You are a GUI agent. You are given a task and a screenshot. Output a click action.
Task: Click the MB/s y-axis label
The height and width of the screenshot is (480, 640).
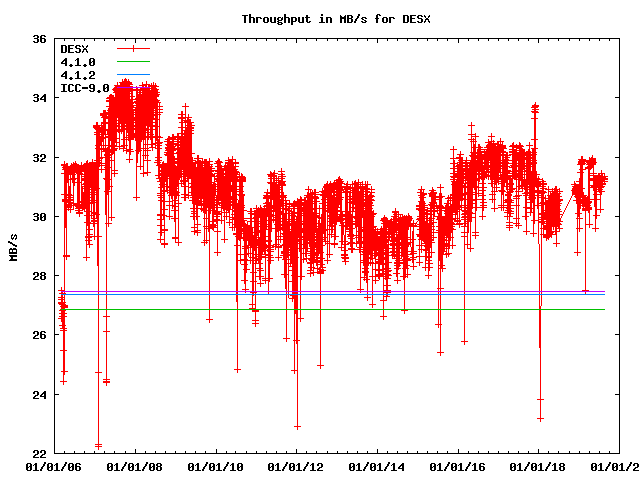(13, 246)
